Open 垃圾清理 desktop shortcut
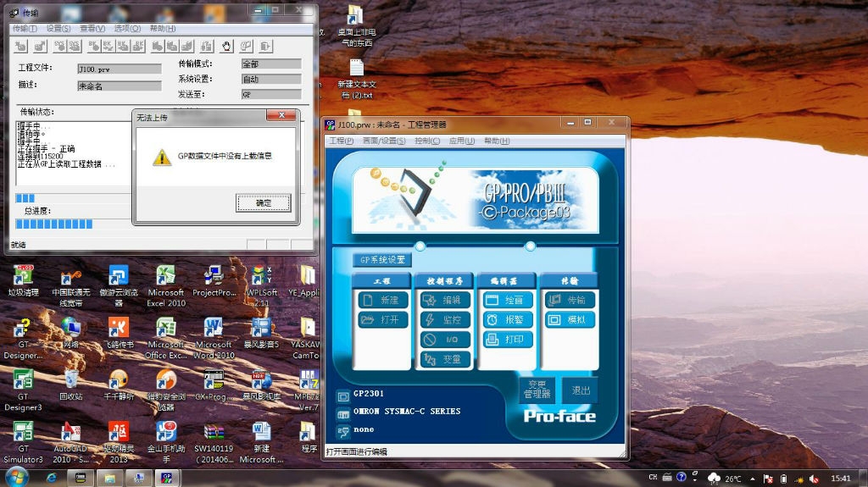868x487 pixels. pos(23,281)
